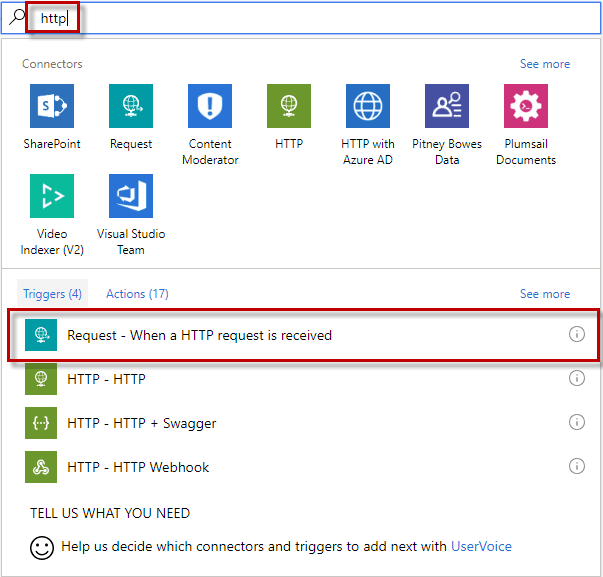Select the Content Moderator connector icon
603x577 pixels.
(x=210, y=106)
